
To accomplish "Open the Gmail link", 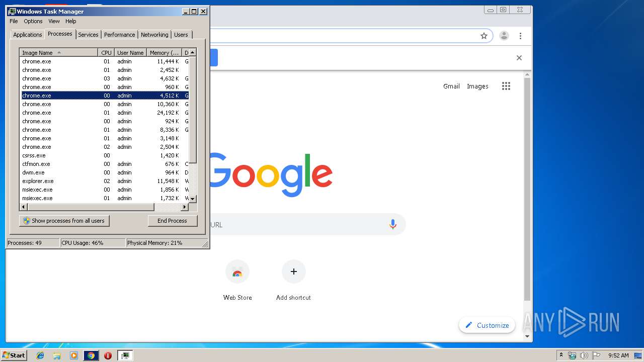I will tap(451, 86).
